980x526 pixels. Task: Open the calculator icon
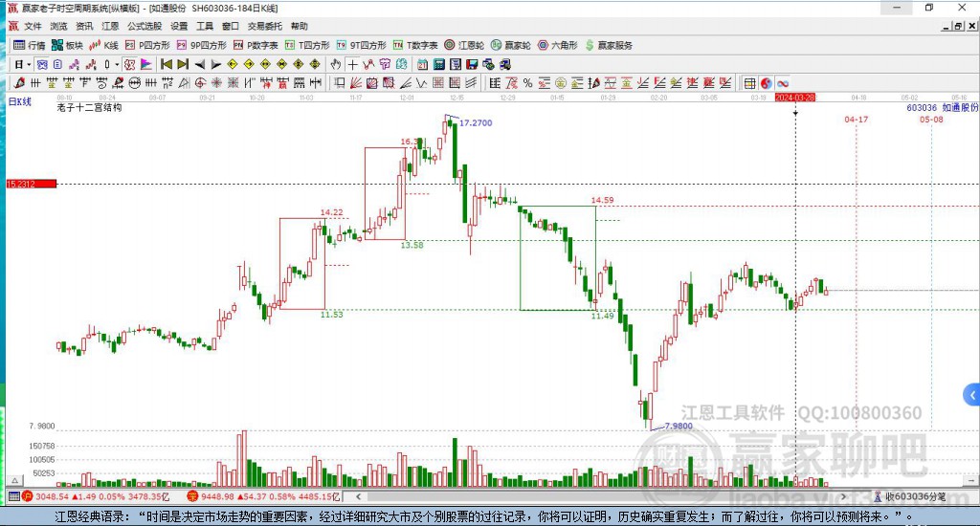coord(438,64)
